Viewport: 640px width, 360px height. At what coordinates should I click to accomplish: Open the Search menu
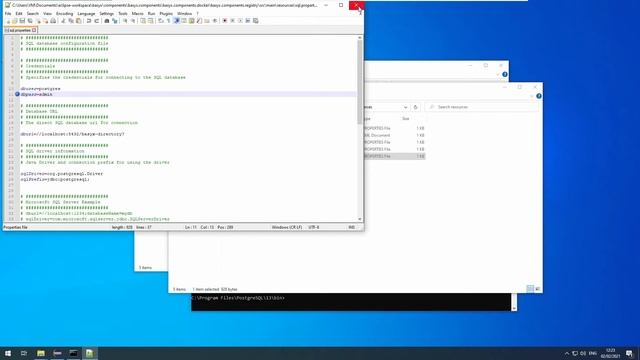pos(33,13)
